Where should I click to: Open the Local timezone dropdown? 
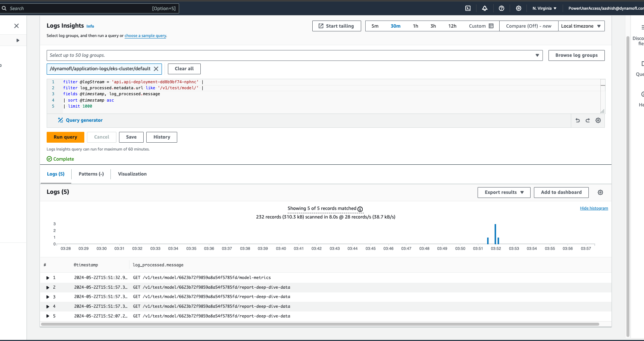pyautogui.click(x=581, y=26)
